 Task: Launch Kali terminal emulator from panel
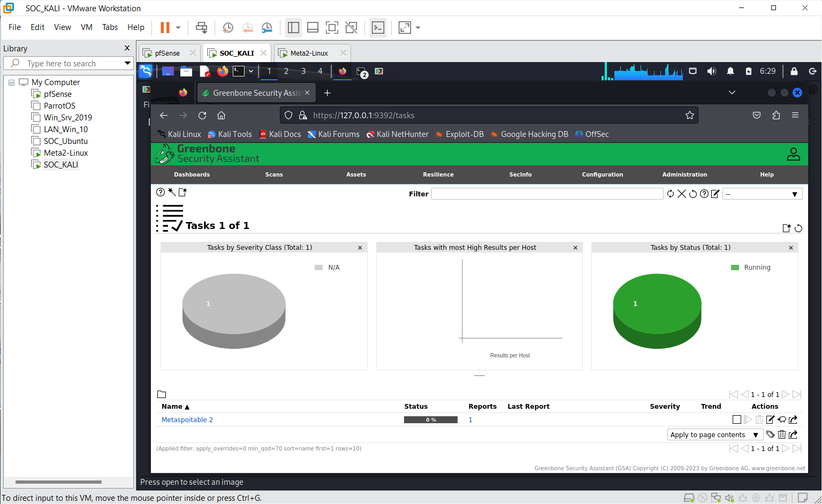pyautogui.click(x=239, y=71)
